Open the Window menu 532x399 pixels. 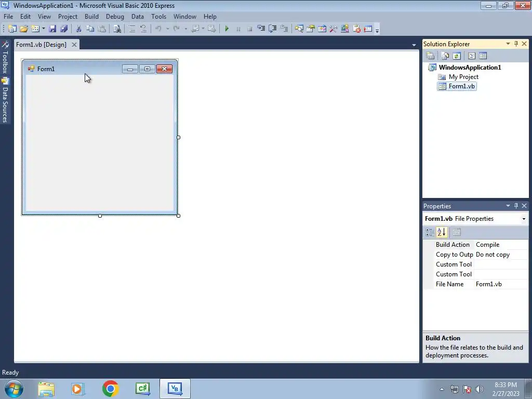(x=184, y=17)
